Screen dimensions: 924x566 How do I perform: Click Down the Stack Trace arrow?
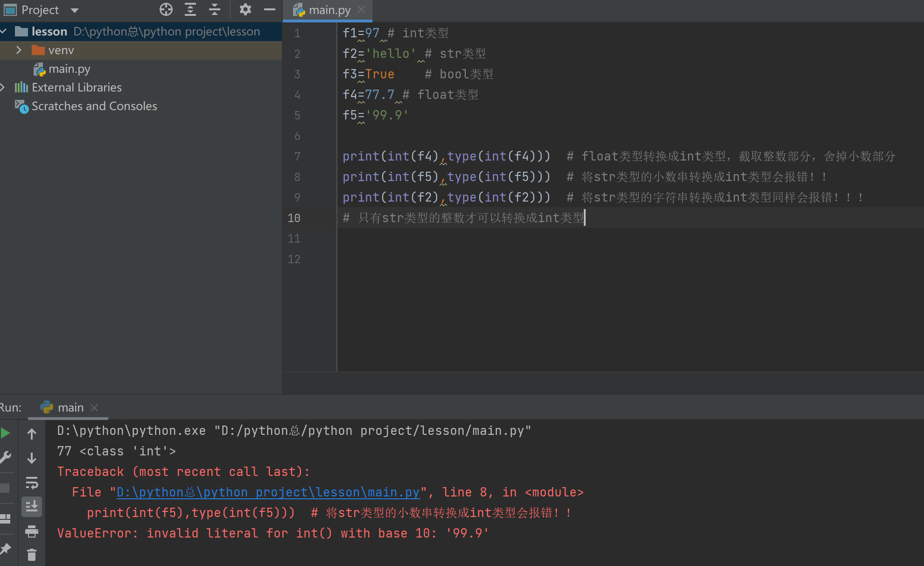pos(32,458)
